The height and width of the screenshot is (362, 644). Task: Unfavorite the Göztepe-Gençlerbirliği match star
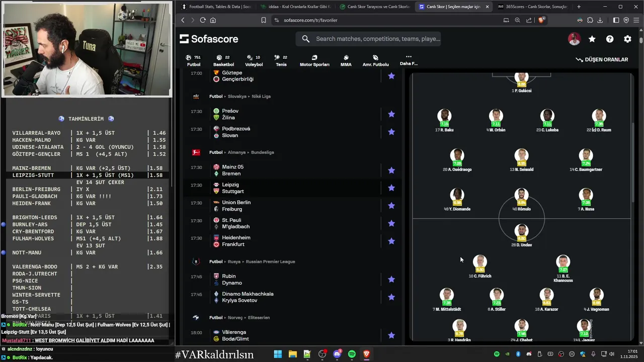pyautogui.click(x=391, y=76)
